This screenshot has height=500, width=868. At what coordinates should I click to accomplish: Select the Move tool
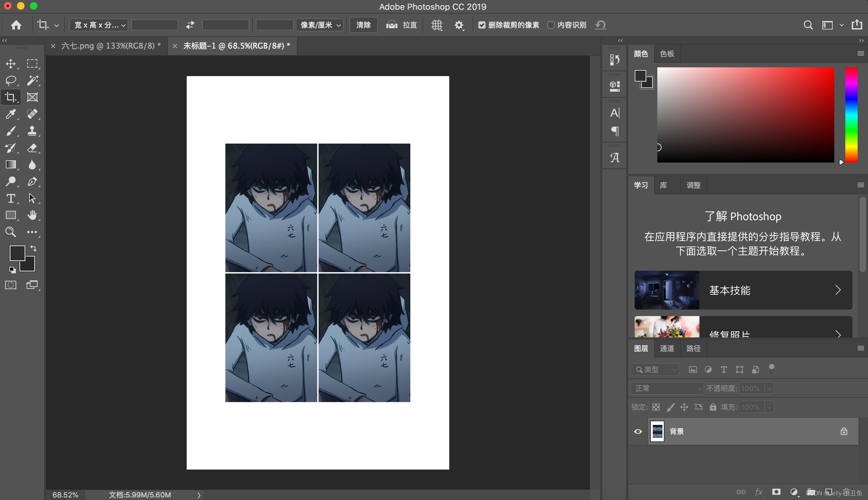11,63
